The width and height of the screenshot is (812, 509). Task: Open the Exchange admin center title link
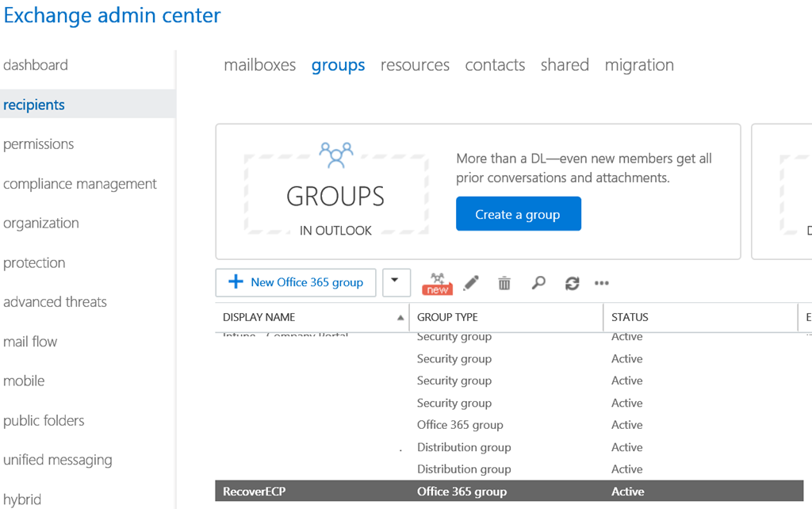click(112, 15)
